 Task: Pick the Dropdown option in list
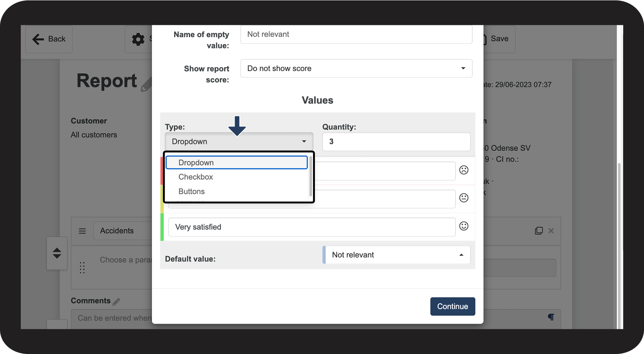[196, 163]
